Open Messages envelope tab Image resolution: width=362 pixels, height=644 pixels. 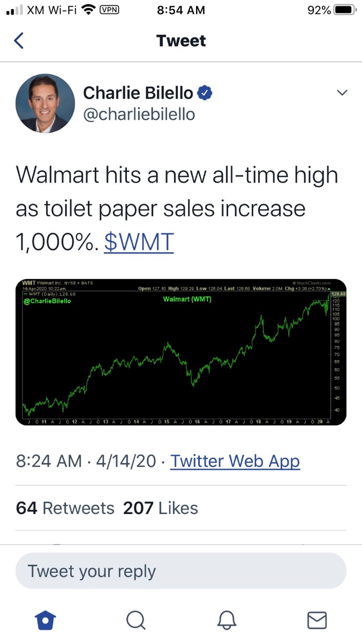pyautogui.click(x=316, y=619)
